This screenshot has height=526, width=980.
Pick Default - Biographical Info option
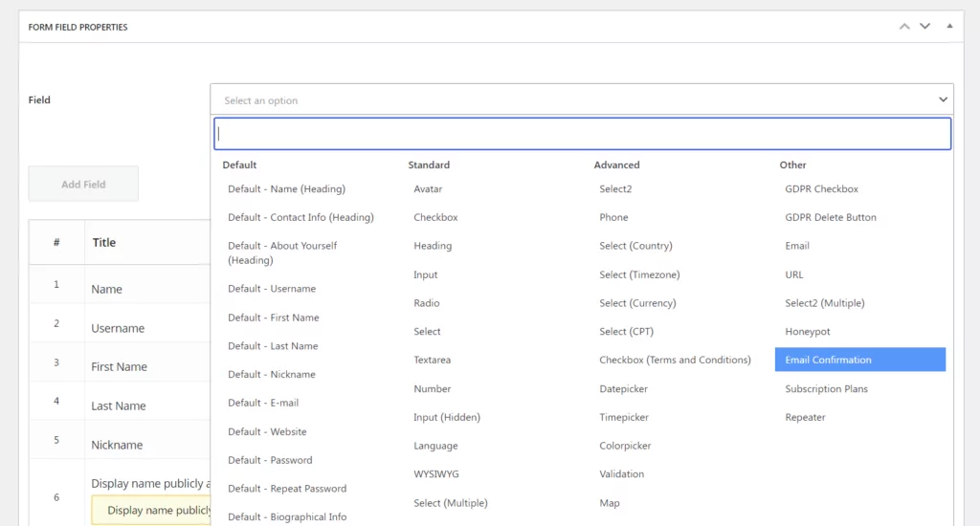(287, 517)
